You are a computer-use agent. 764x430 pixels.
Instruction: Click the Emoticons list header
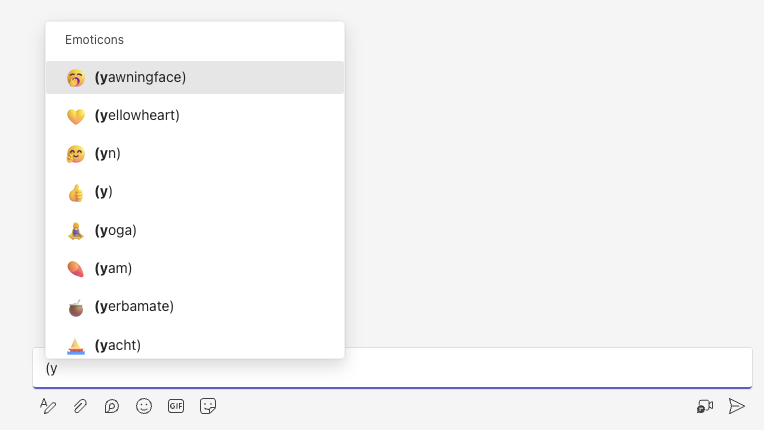(x=94, y=40)
